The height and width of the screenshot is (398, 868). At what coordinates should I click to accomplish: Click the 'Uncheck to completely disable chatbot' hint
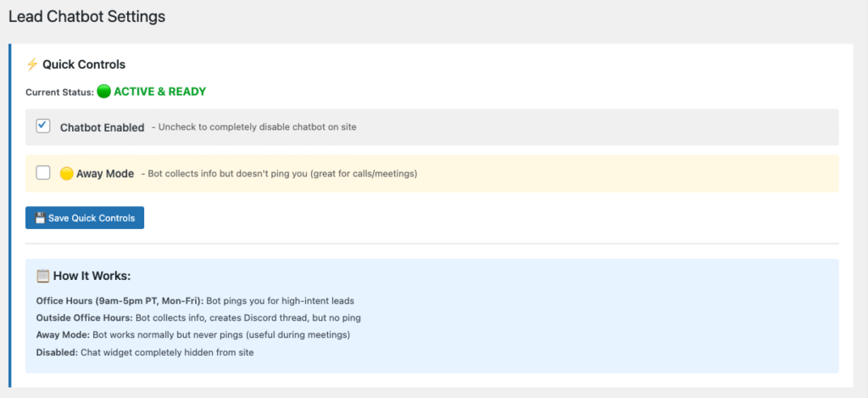coord(254,127)
